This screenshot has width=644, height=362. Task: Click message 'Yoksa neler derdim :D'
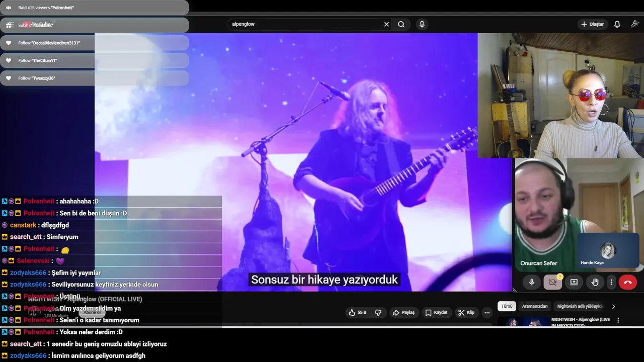pos(91,332)
